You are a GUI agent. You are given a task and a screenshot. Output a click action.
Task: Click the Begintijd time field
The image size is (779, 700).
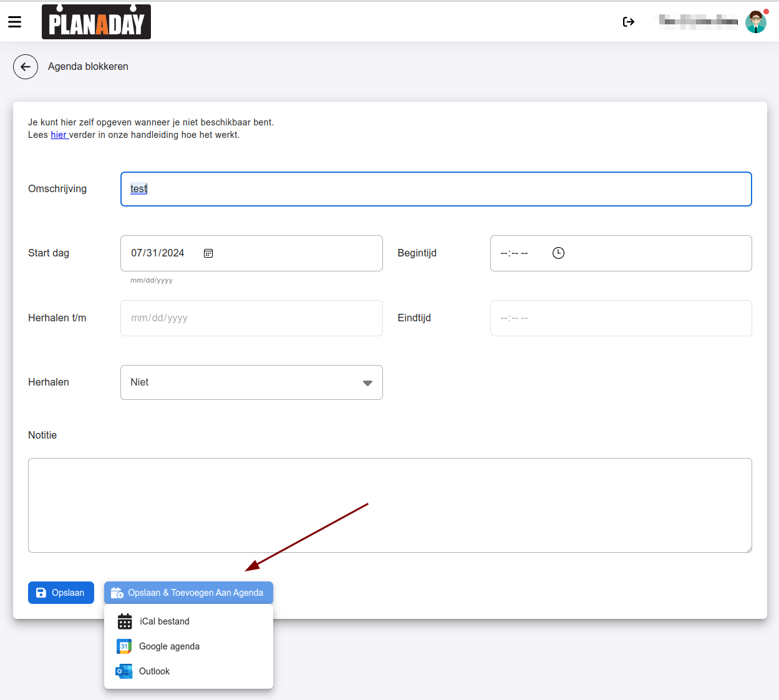pos(621,253)
